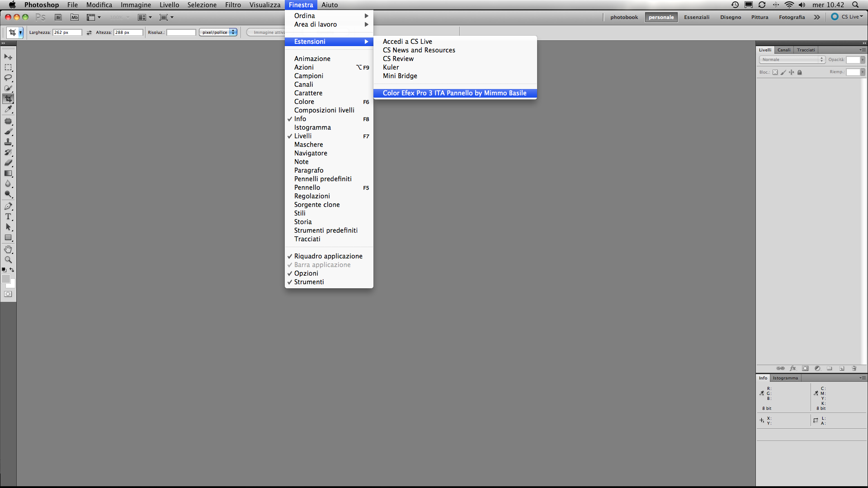Screen dimensions: 868x488
Task: Open the Filtro menu
Action: pyautogui.click(x=233, y=5)
